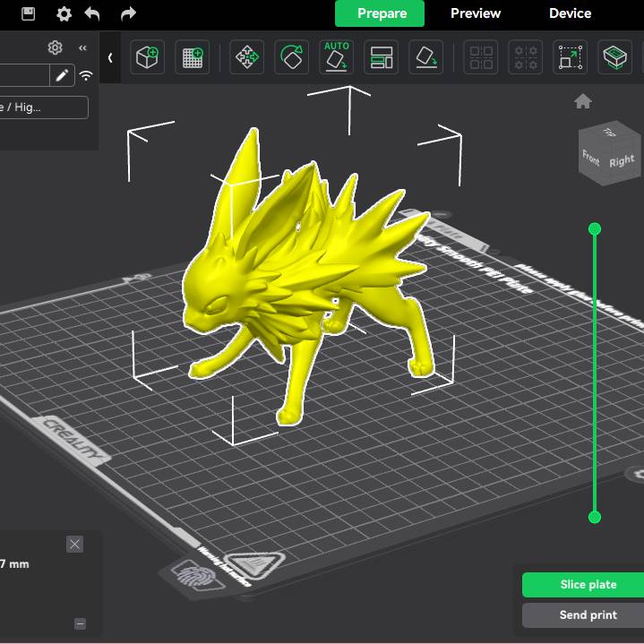The image size is (644, 644).
Task: Select the Rotate tool icon
Action: [x=292, y=57]
